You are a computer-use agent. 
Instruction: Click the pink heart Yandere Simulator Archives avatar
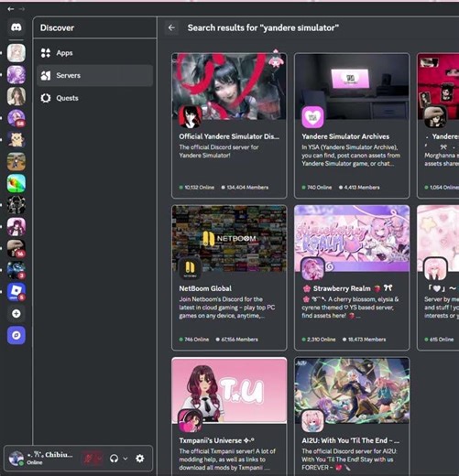[312, 116]
